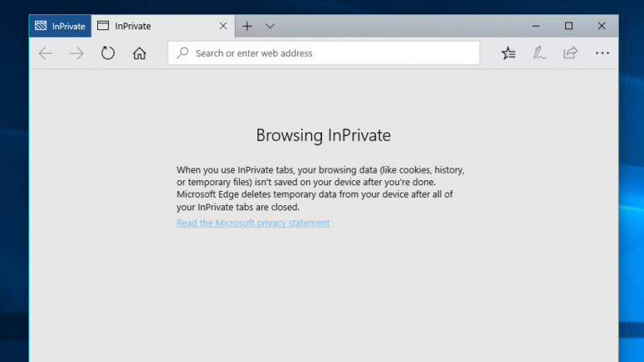Click the search magnifier icon in address bar
The image size is (644, 362).
tap(182, 53)
